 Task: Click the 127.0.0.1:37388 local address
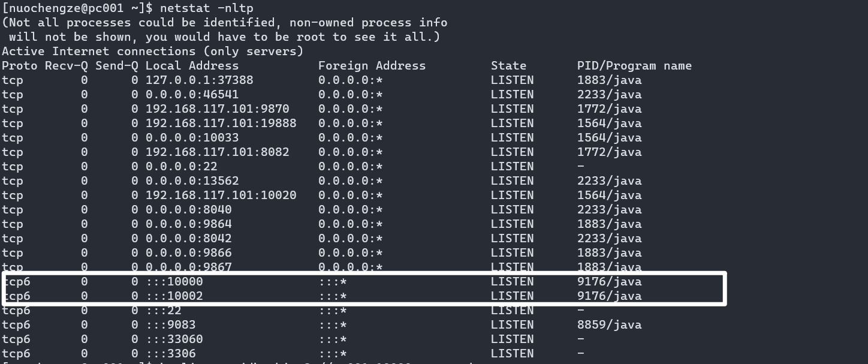199,80
